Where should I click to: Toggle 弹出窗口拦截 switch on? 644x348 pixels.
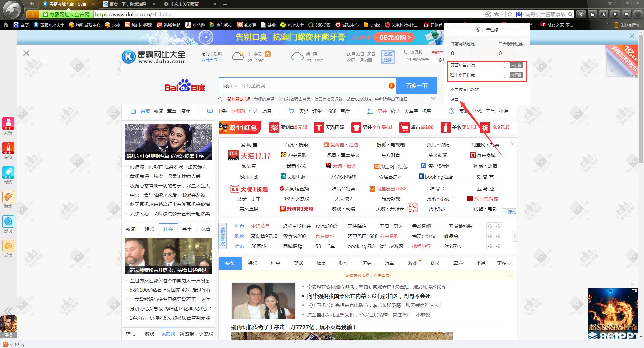click(x=513, y=75)
